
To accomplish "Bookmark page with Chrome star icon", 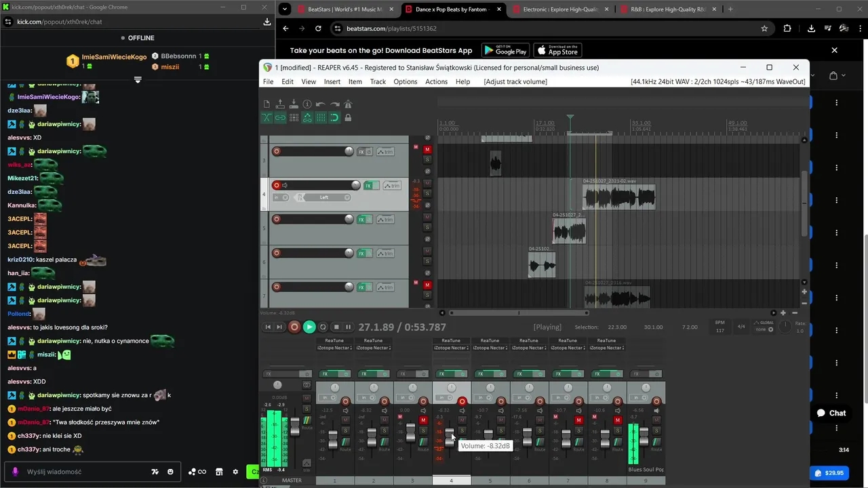I will [764, 28].
